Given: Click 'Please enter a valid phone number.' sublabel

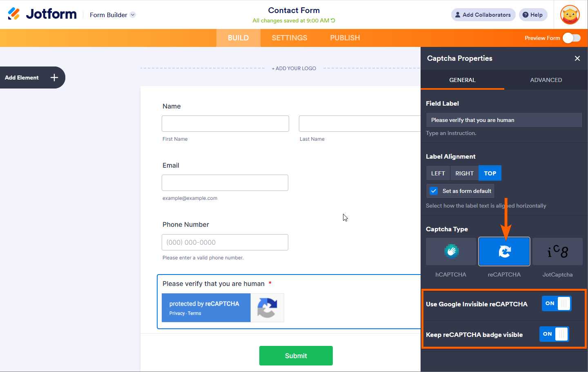Looking at the screenshot, I should point(203,258).
